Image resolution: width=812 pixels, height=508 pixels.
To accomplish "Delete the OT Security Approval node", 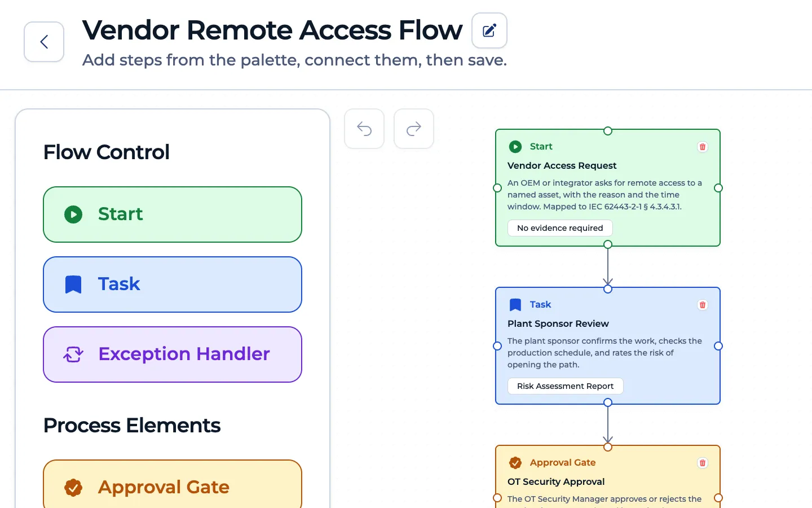I will 703,463.
